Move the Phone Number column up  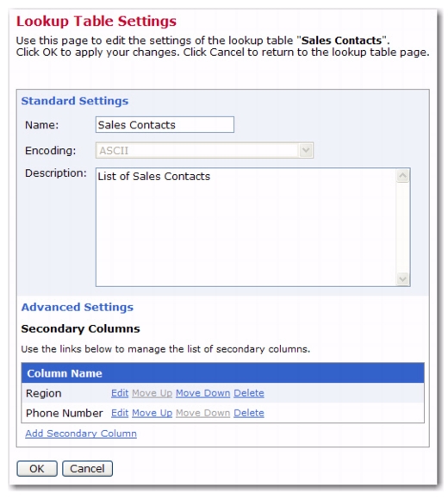[152, 413]
